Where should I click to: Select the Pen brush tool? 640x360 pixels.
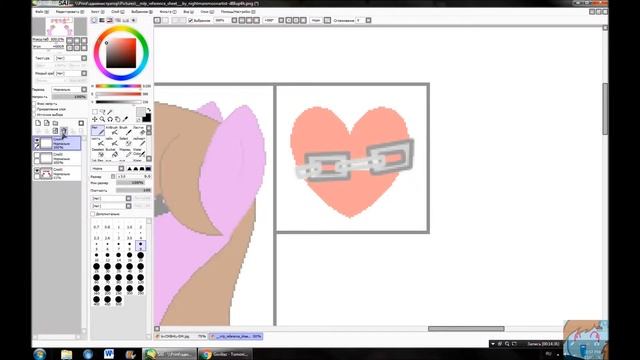(x=98, y=130)
